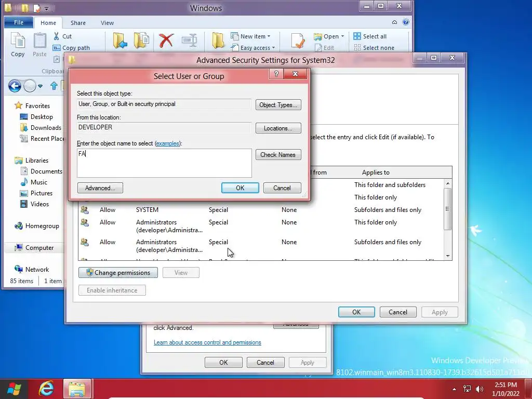Click OK in Select User or Group
The height and width of the screenshot is (399, 532).
[x=240, y=188]
